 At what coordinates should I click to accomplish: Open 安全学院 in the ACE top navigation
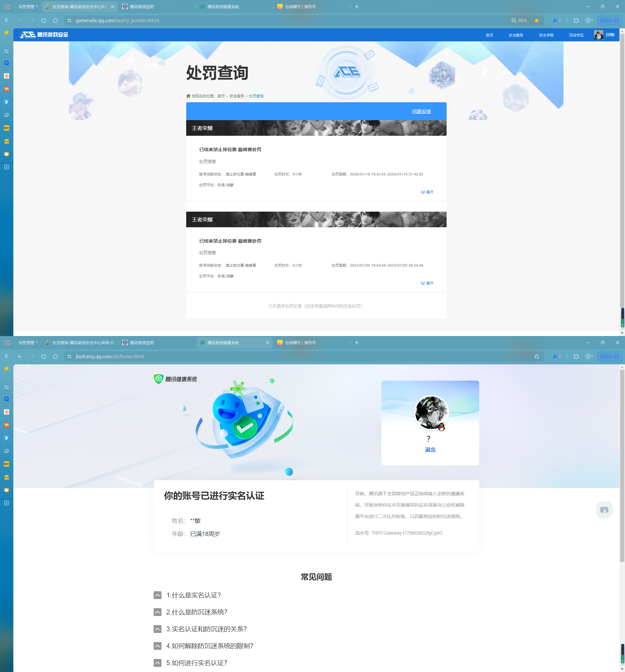(x=546, y=35)
